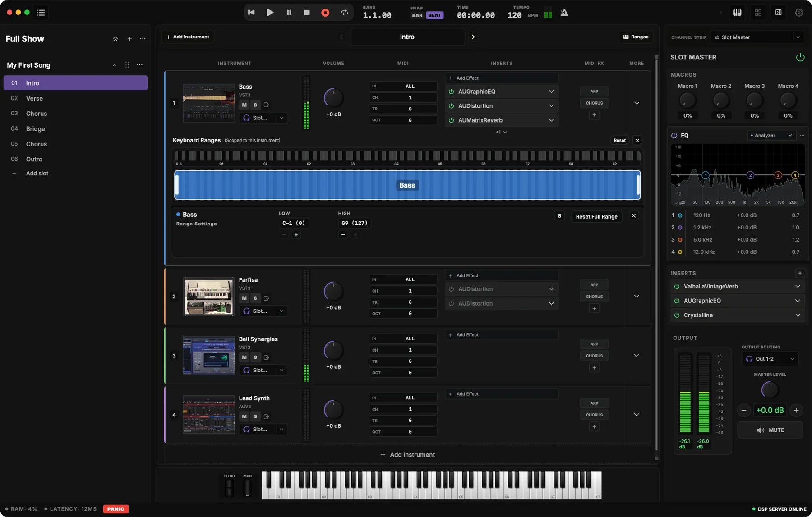Open the Bass plugin window icon

point(267,105)
